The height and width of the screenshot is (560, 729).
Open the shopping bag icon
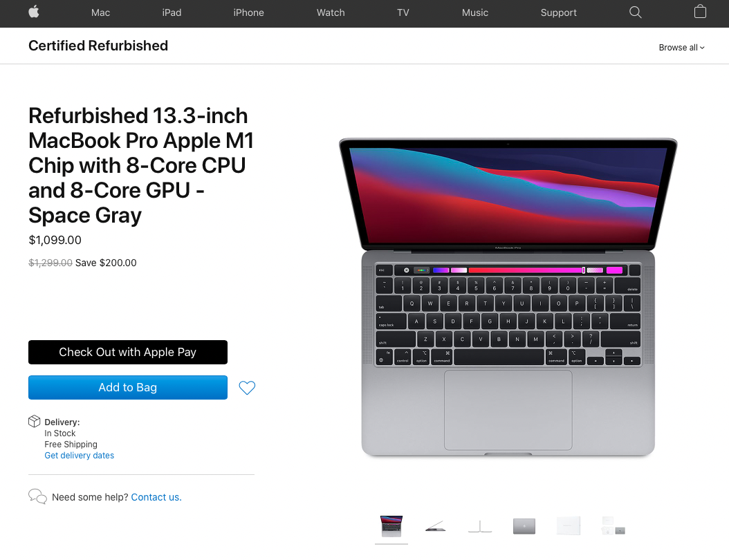(700, 12)
